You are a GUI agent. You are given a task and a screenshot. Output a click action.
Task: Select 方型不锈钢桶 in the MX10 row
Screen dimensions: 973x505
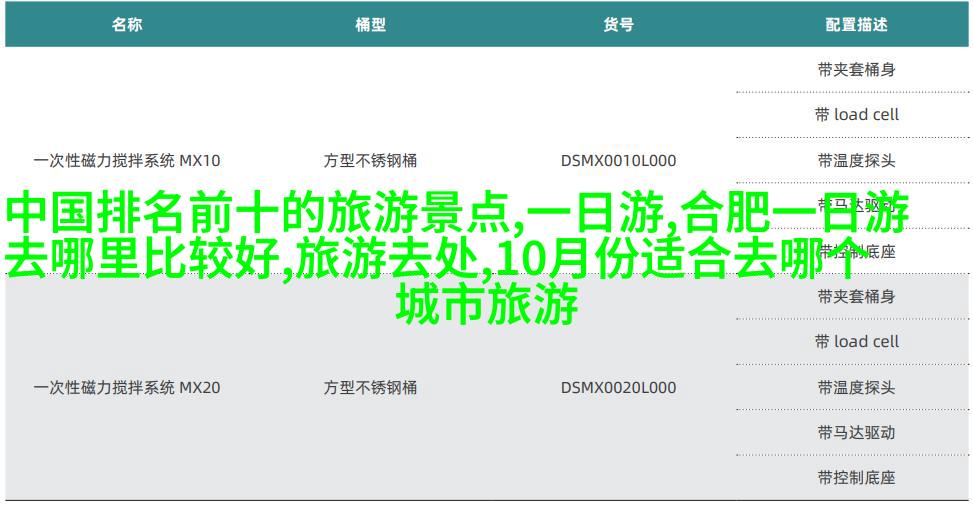[370, 160]
